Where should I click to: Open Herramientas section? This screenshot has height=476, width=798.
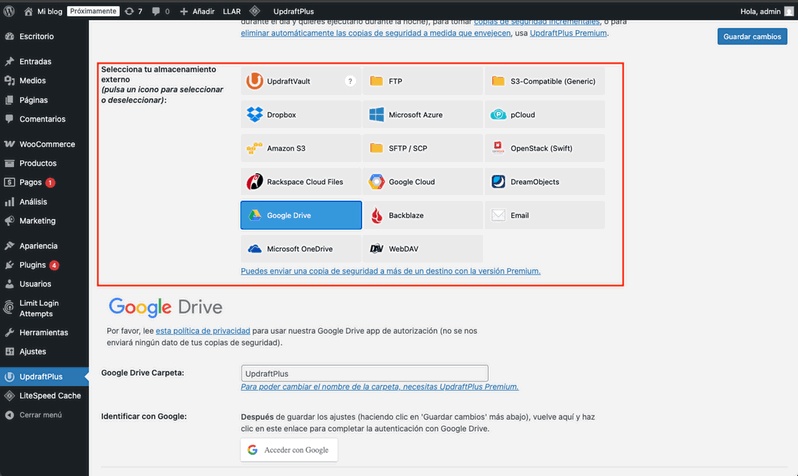(x=44, y=332)
